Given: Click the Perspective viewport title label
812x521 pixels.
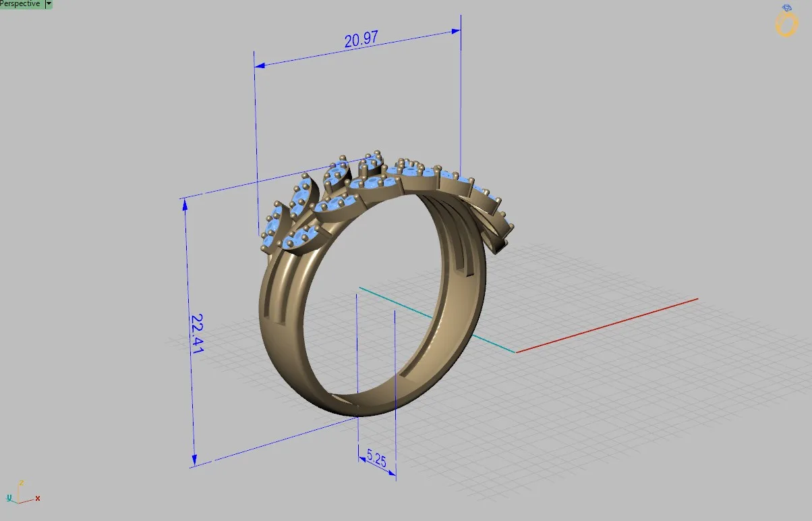Looking at the screenshot, I should [22, 4].
